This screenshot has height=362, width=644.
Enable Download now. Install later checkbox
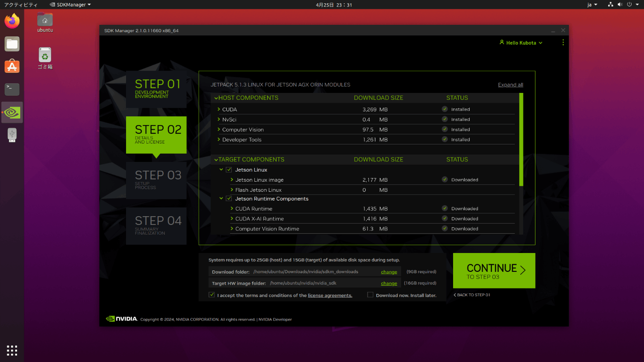370,295
